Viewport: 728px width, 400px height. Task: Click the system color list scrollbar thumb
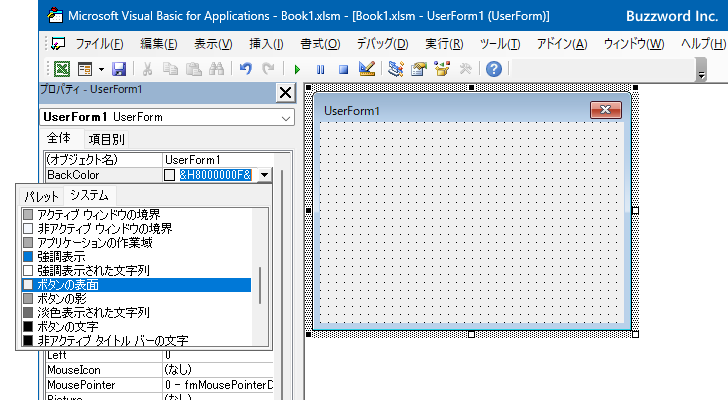[x=260, y=285]
